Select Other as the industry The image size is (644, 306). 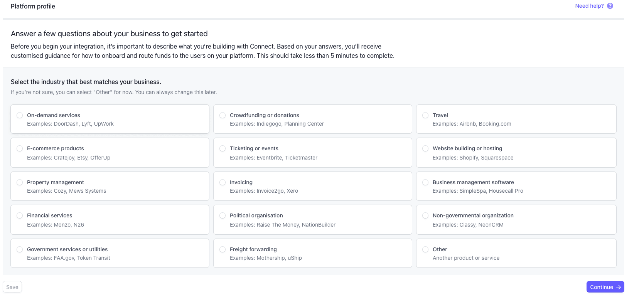(x=425, y=249)
